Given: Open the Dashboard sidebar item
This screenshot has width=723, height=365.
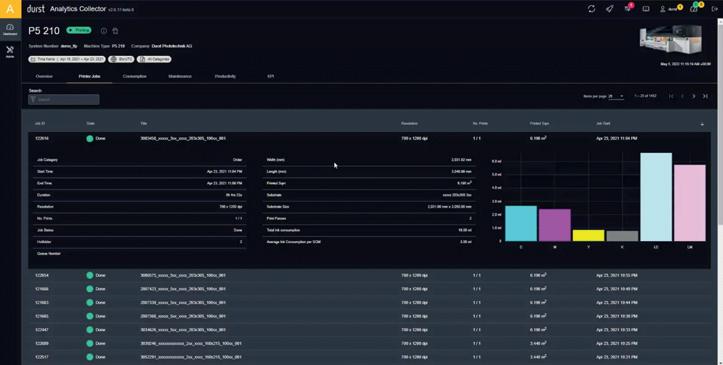Looking at the screenshot, I should pos(10,29).
